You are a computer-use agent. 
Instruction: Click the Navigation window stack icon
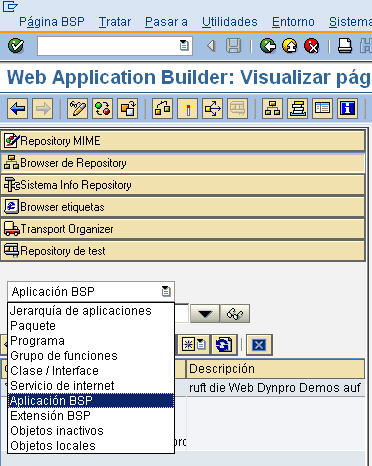point(297,108)
